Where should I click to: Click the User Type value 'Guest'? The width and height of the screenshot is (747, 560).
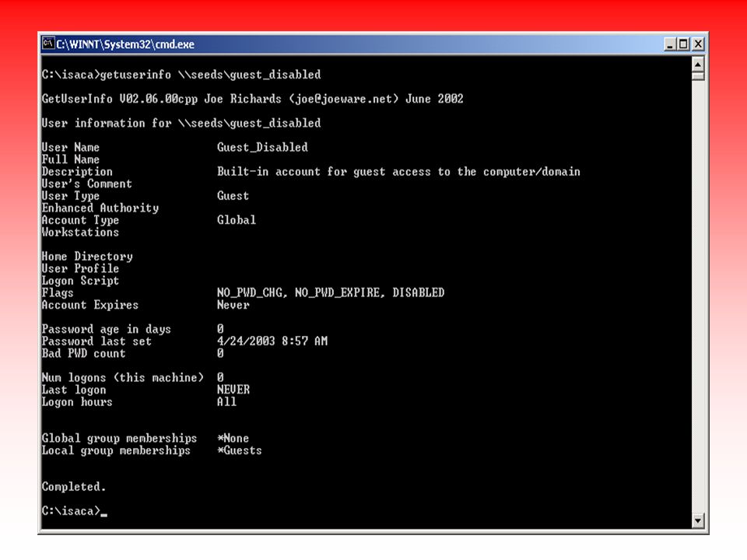(233, 196)
